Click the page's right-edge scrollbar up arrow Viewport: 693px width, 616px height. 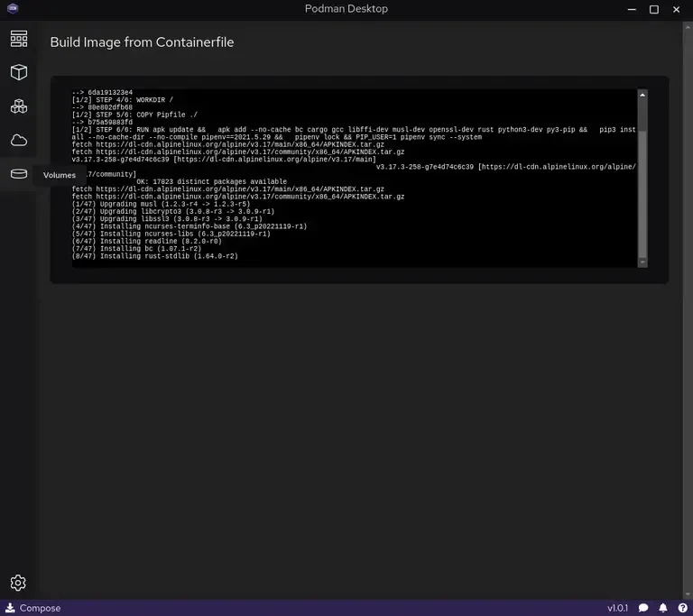[688, 26]
